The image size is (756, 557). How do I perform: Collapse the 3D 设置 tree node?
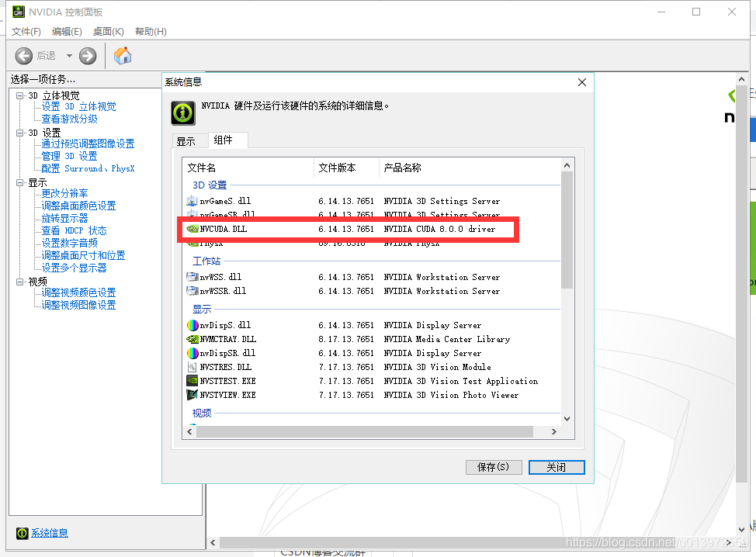[x=19, y=133]
